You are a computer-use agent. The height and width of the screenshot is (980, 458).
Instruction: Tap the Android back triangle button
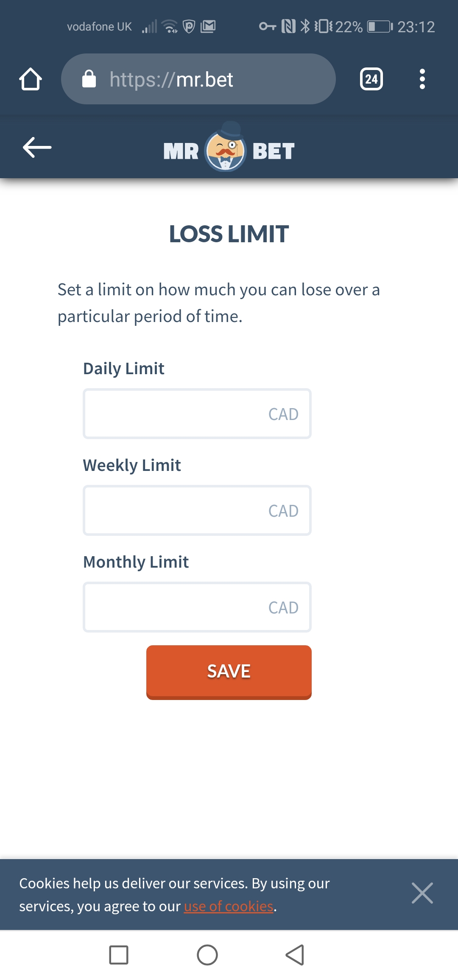295,955
